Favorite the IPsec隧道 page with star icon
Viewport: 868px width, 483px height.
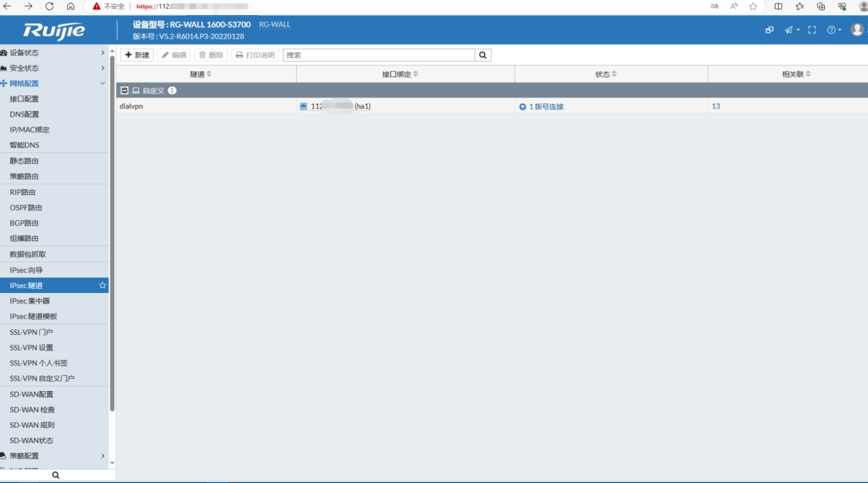pos(102,285)
